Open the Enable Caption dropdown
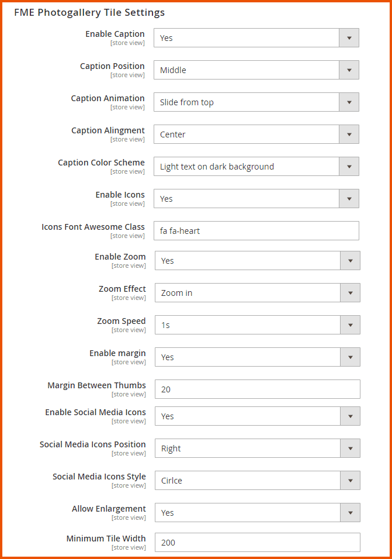This screenshot has height=559, width=392. point(256,38)
